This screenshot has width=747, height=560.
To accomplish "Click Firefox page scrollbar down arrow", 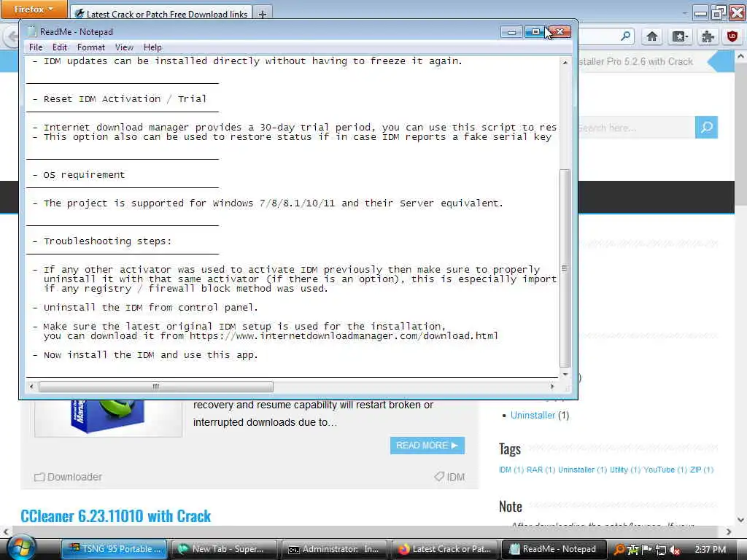I will (x=740, y=519).
